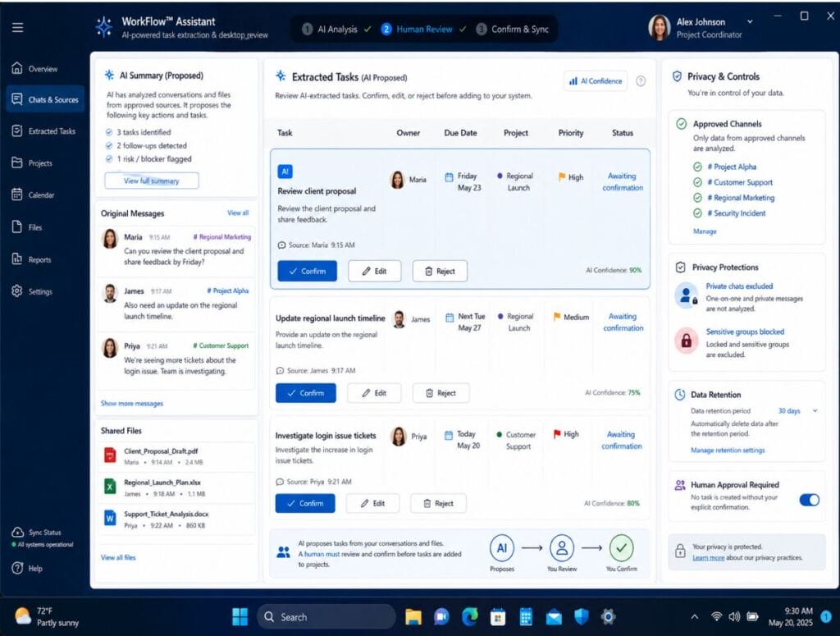Go to Extracted Tasks in sidebar
The image size is (840, 636).
point(44,130)
